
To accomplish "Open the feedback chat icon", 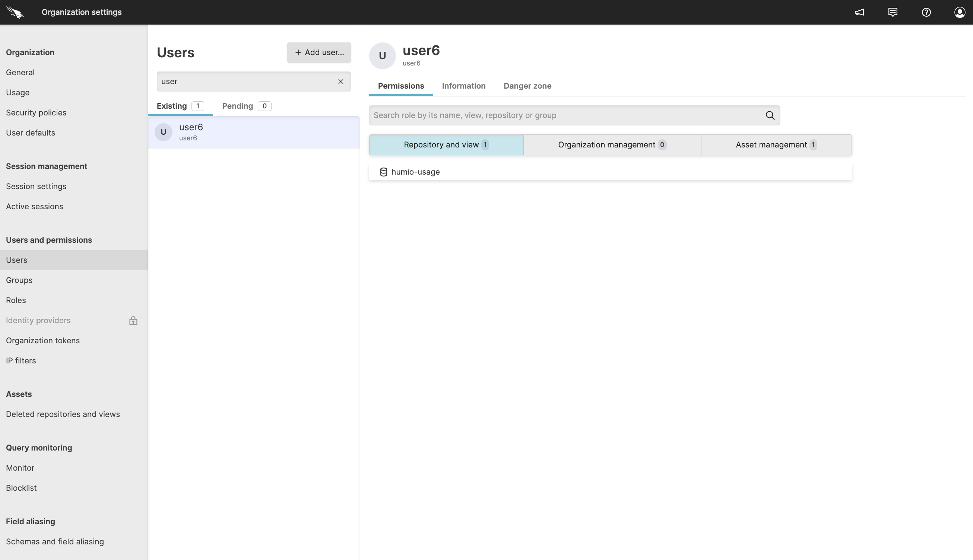I will pos(893,12).
